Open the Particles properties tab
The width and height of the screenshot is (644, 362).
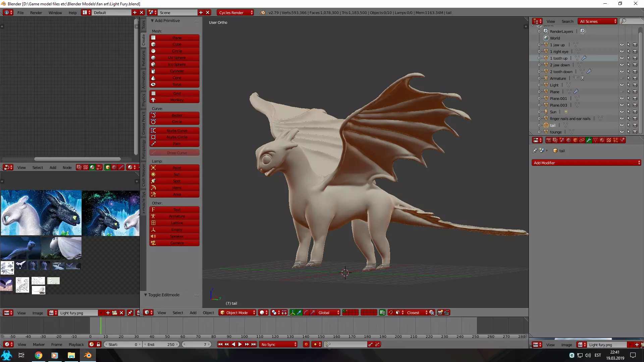pyautogui.click(x=615, y=140)
